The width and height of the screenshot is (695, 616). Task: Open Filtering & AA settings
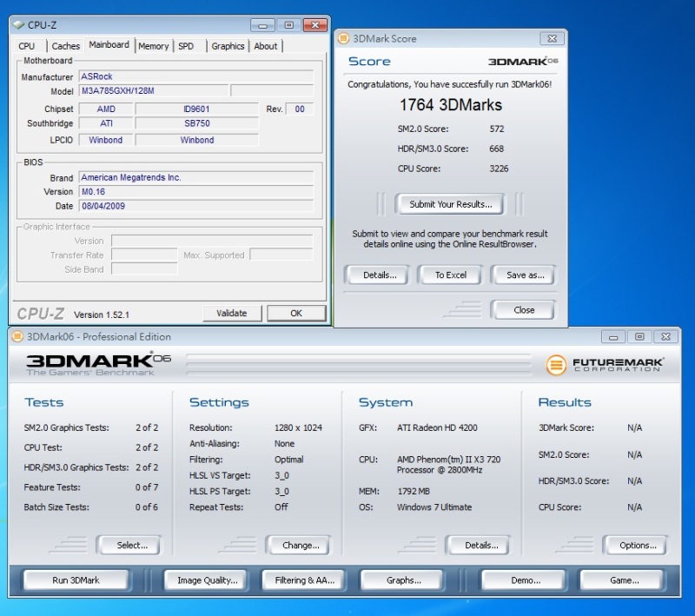(305, 580)
